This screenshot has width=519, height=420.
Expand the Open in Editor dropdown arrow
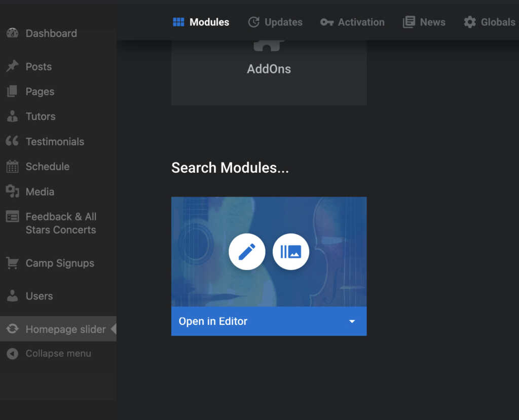pos(352,321)
